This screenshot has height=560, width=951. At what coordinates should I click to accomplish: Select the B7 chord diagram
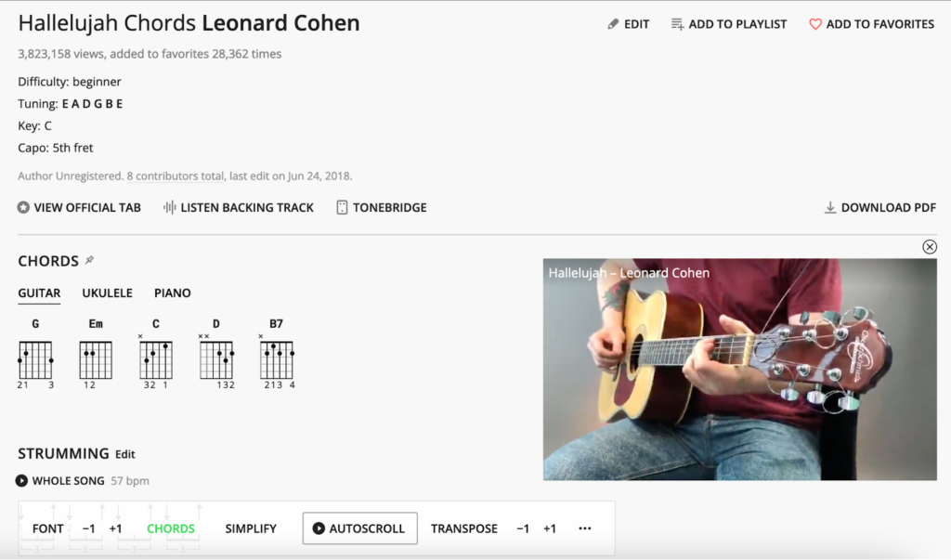[x=276, y=356]
